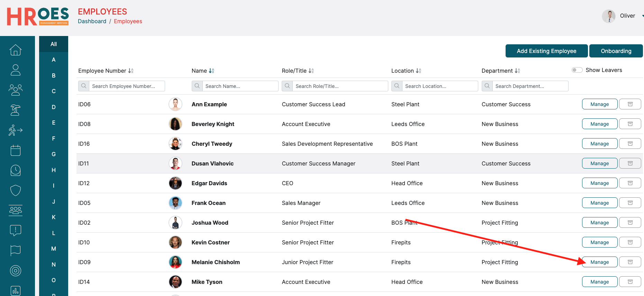The image size is (644, 296).
Task: Open the clock time-tracking sidebar icon
Action: 16,170
